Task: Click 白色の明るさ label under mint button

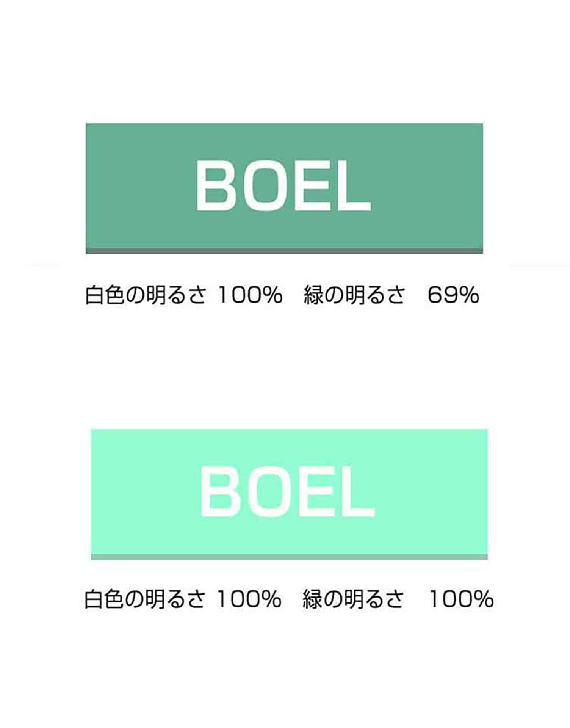Action: tap(145, 599)
